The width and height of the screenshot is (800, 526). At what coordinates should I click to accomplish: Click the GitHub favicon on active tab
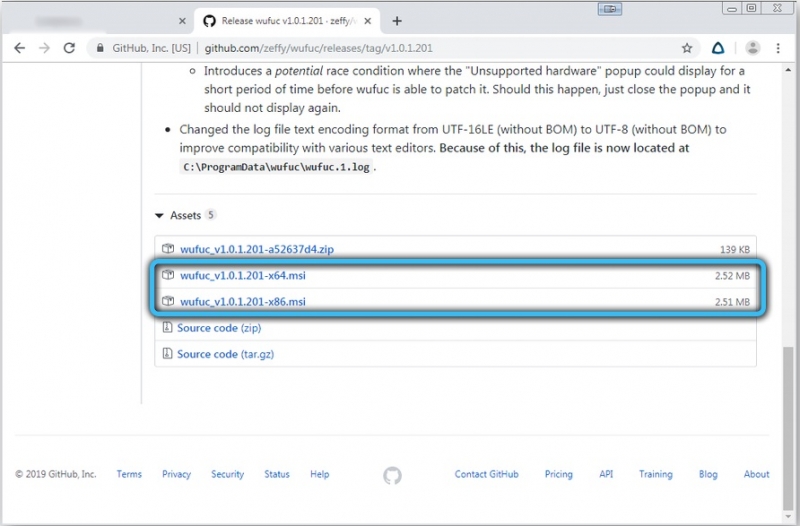209,21
